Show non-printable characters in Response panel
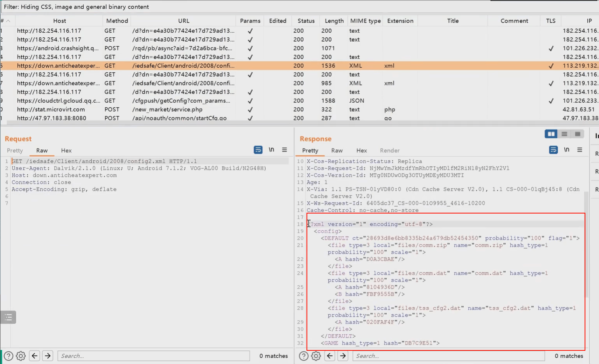 click(567, 150)
